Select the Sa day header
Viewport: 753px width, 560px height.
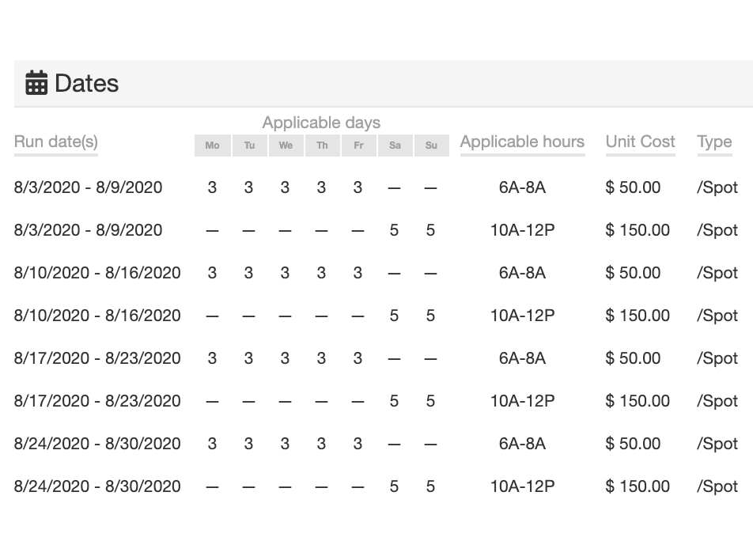click(x=395, y=146)
